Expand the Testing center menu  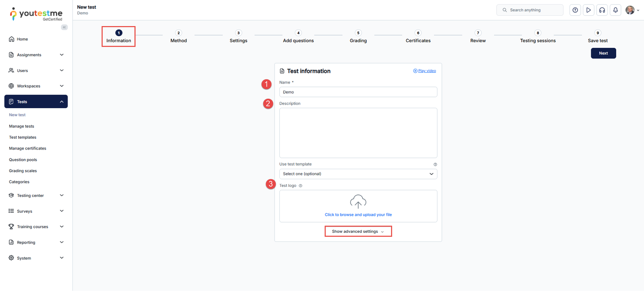point(36,196)
